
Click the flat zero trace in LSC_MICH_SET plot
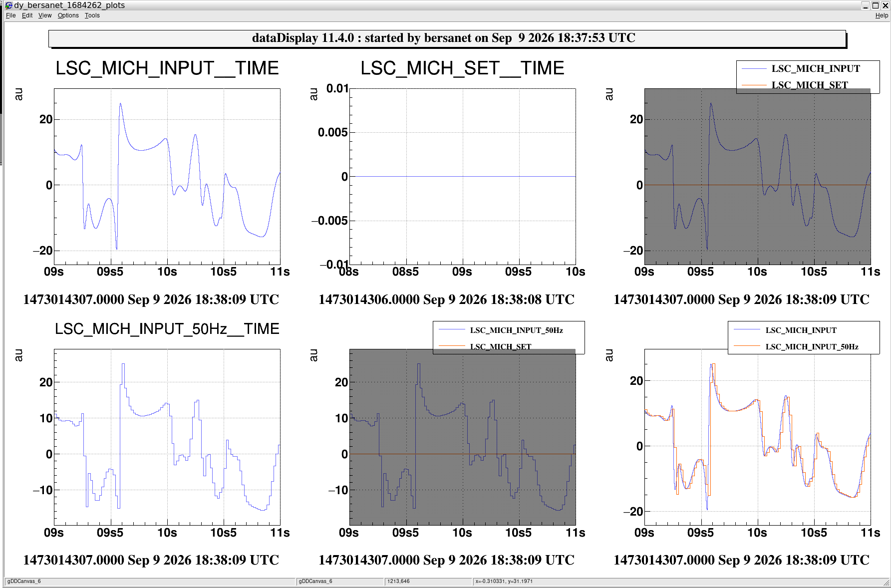click(463, 176)
